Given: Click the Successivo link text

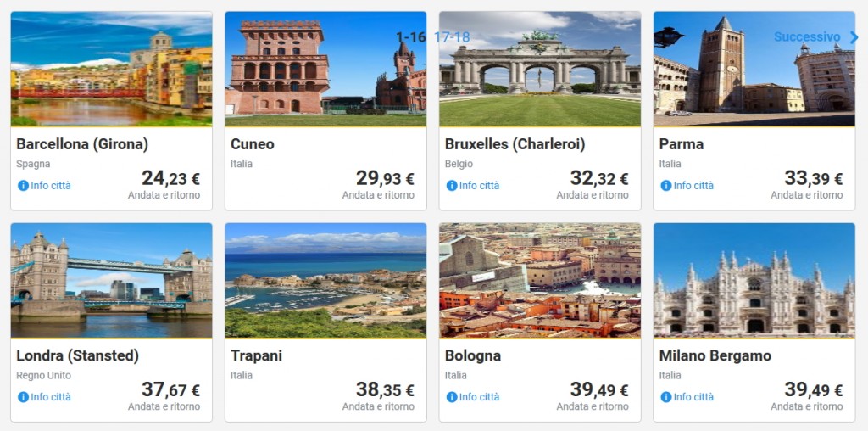Looking at the screenshot, I should tap(806, 37).
